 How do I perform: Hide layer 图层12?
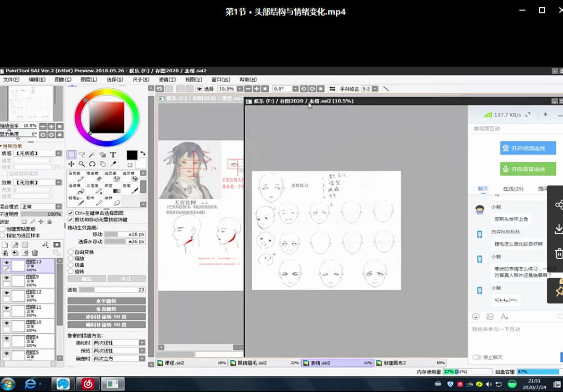point(6,293)
